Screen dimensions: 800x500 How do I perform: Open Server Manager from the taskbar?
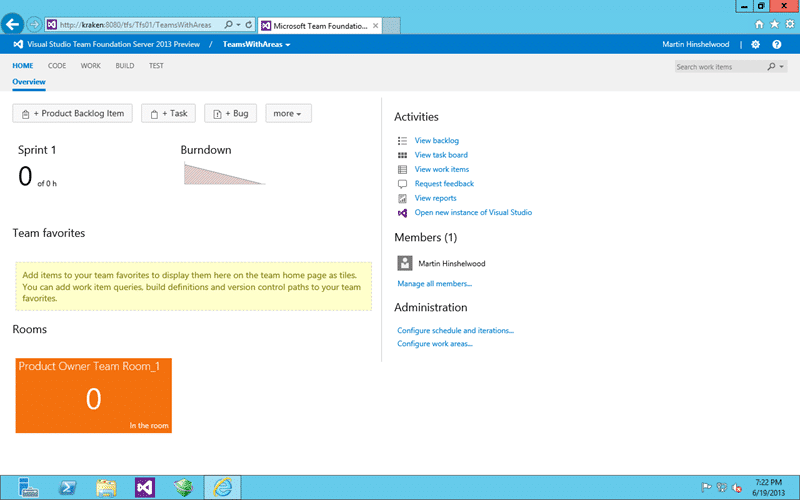pos(28,487)
